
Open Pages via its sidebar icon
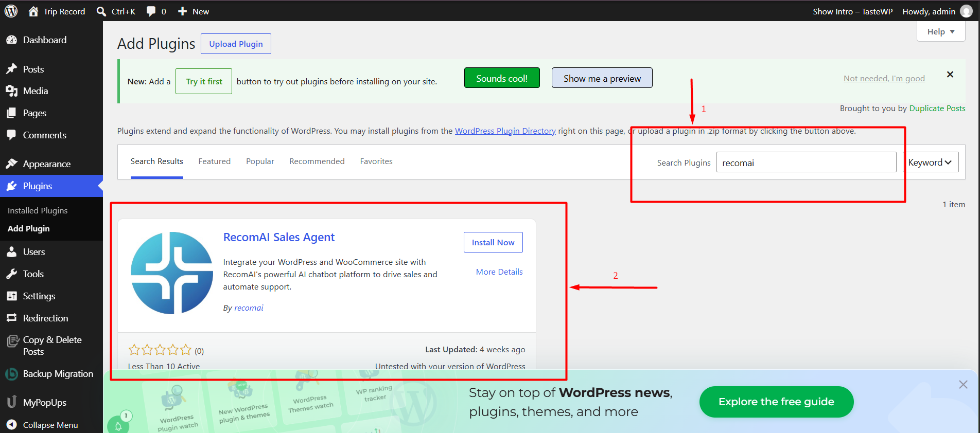[12, 113]
